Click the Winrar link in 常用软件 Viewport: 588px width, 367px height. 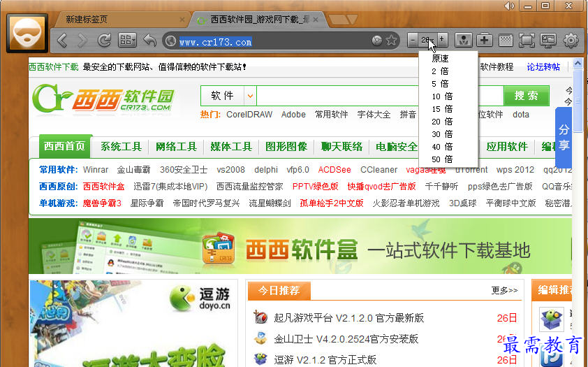pos(96,170)
